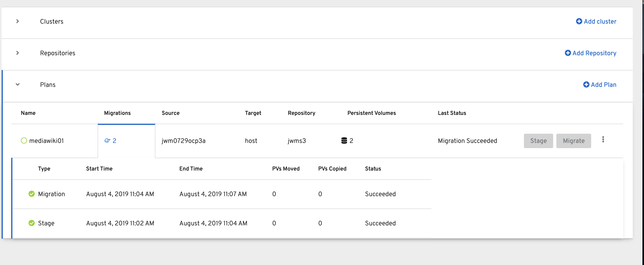Open the kebab menu for mediawiki01 plan

(603, 140)
